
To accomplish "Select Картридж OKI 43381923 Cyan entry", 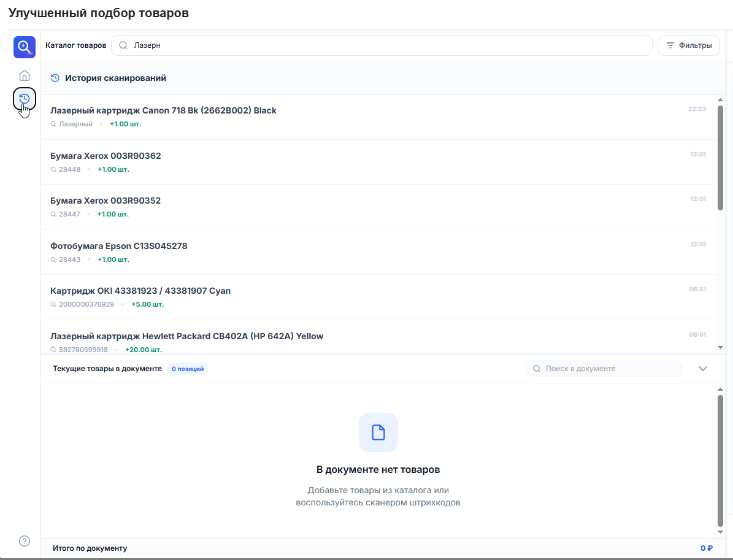I will click(378, 297).
